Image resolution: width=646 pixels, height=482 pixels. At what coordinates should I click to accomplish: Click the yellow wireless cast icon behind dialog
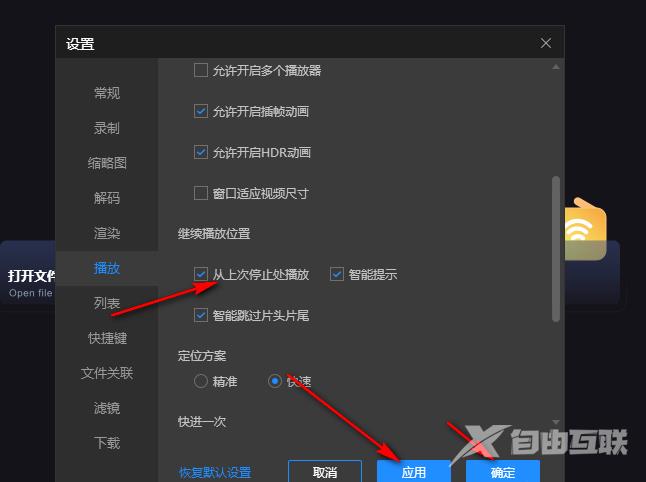(585, 229)
